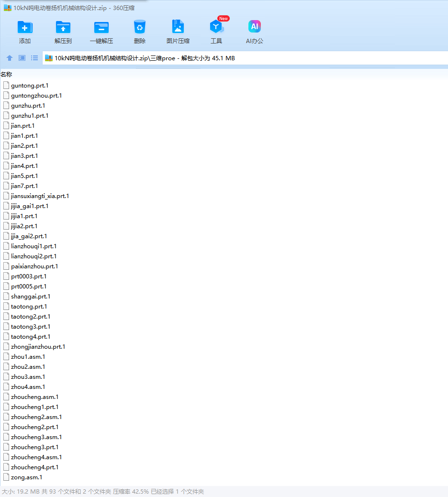Open the 图片压缩 (Image compress) tool
This screenshot has height=497, width=448.
(x=178, y=27)
